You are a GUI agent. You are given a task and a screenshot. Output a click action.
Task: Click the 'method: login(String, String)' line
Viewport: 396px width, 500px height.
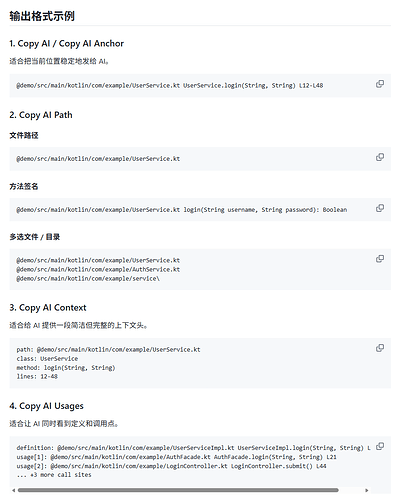tap(66, 368)
